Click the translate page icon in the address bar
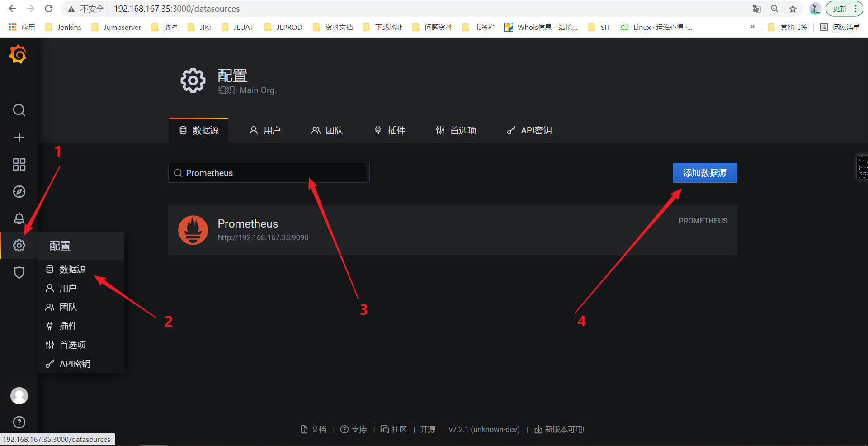 coord(756,9)
